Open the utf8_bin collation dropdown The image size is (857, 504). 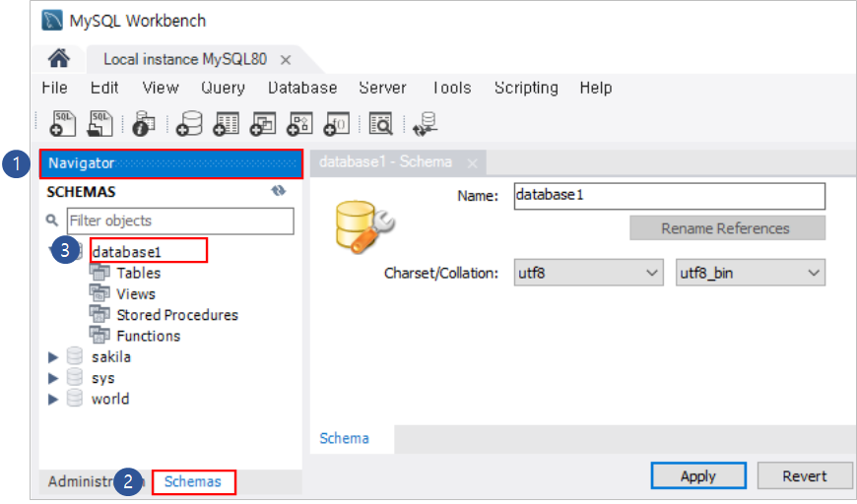coord(751,273)
